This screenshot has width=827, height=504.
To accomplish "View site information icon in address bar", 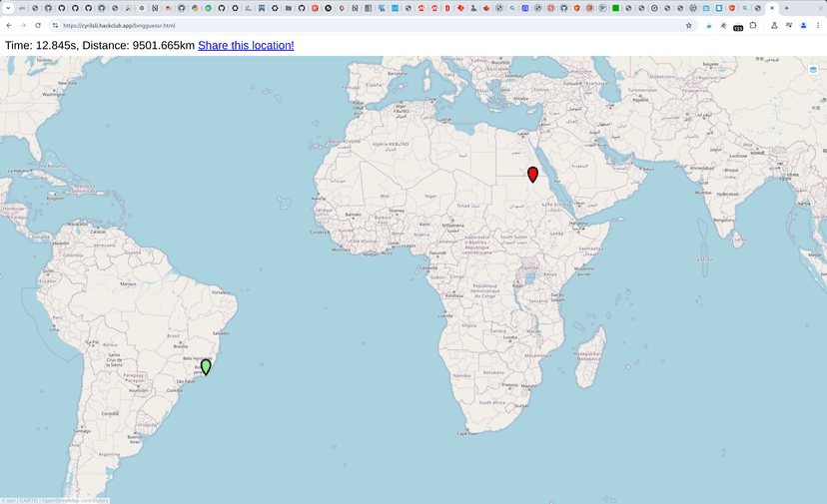I will click(x=55, y=26).
